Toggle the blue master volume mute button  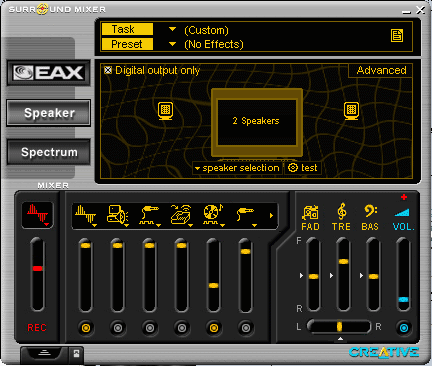tap(404, 328)
